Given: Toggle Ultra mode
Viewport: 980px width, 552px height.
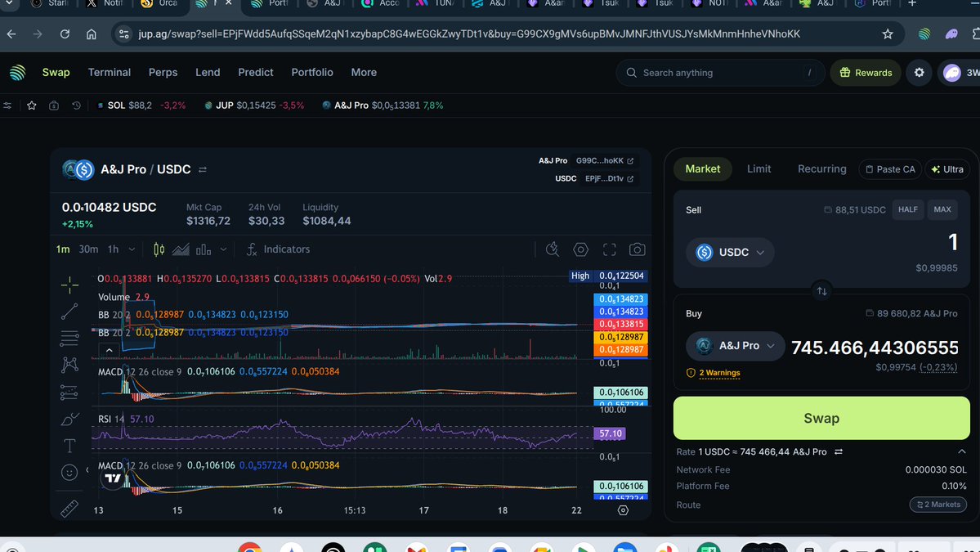Looking at the screenshot, I should pos(947,169).
